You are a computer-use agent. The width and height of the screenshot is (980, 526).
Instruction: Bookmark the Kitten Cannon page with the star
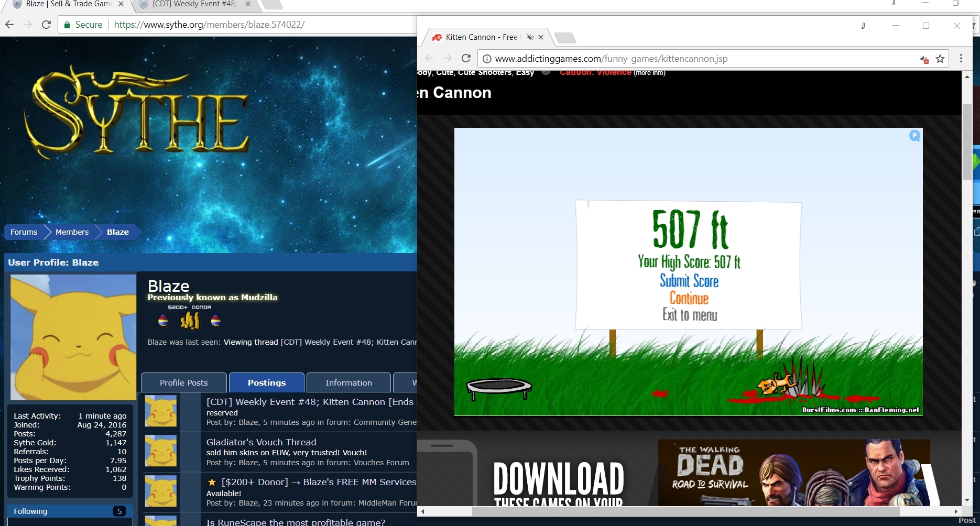940,59
